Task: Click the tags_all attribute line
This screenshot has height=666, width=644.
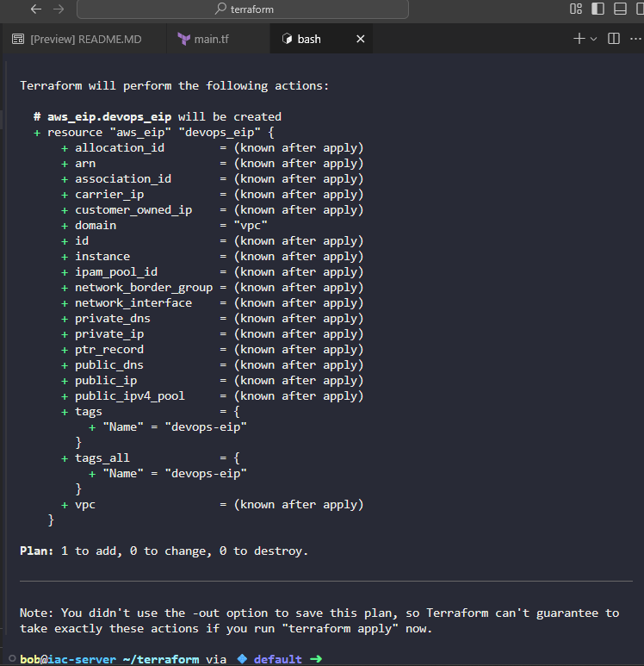Action: point(151,458)
